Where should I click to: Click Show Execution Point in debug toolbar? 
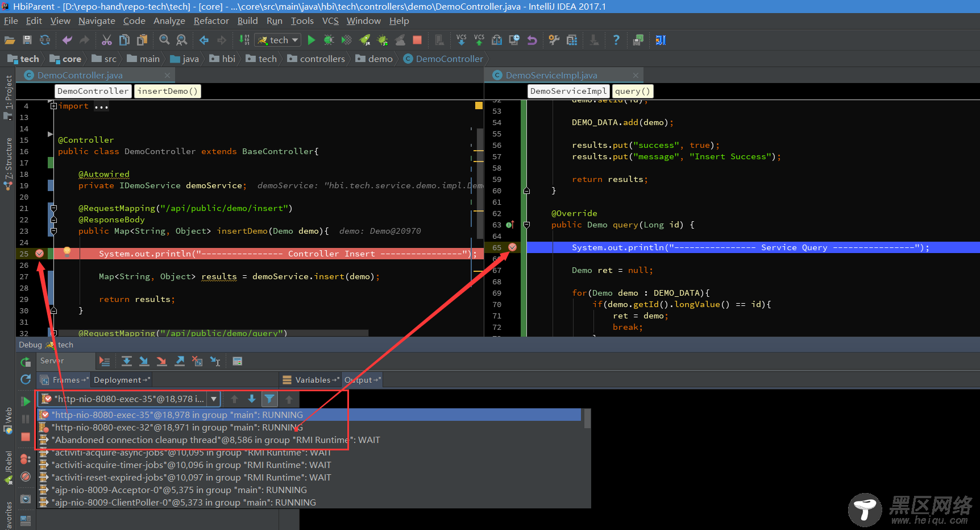(105, 361)
